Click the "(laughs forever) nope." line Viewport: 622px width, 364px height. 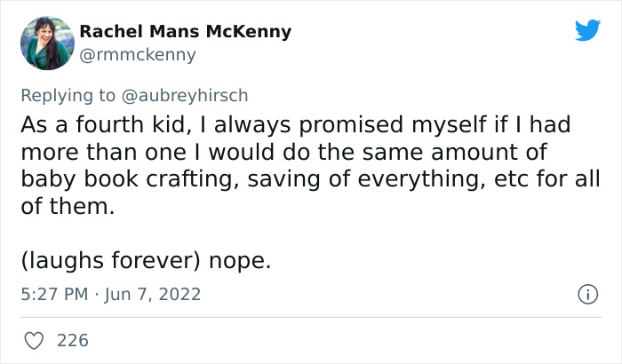[x=144, y=262]
